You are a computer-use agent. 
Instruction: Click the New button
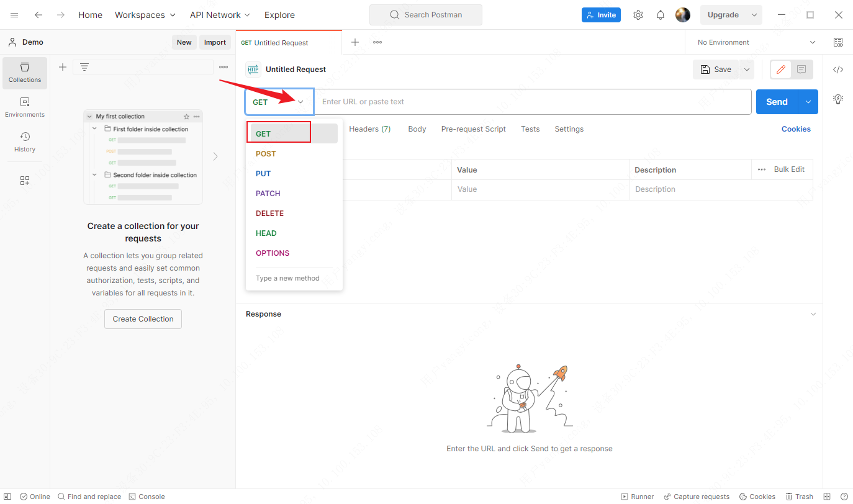[x=184, y=42]
